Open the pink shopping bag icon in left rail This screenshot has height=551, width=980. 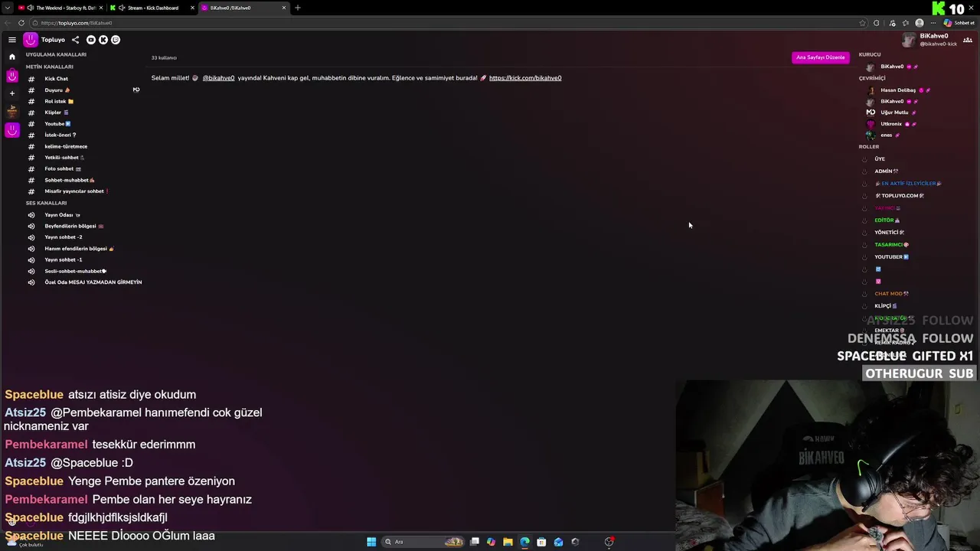click(x=12, y=76)
